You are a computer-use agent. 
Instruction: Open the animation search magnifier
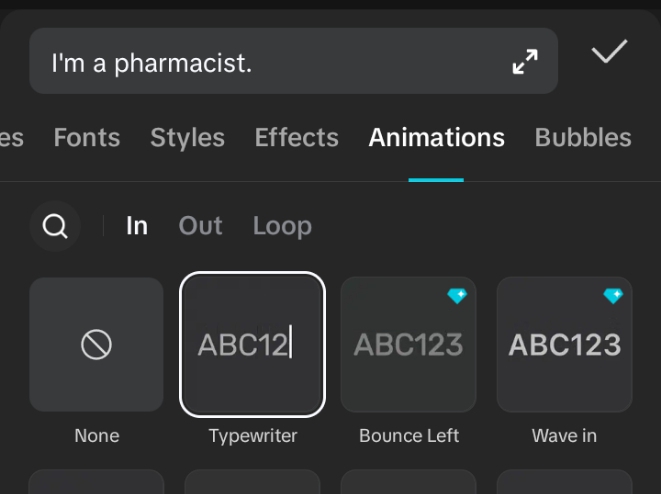coord(55,226)
